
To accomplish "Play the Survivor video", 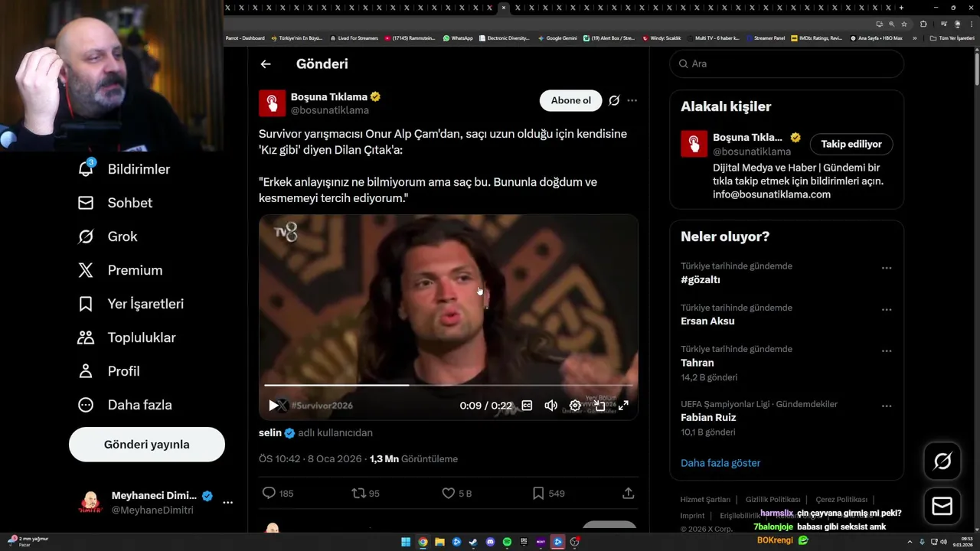I will coord(273,406).
